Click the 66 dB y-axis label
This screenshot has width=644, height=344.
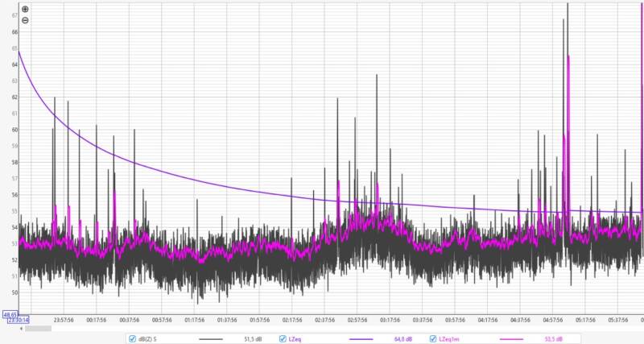tap(14, 31)
